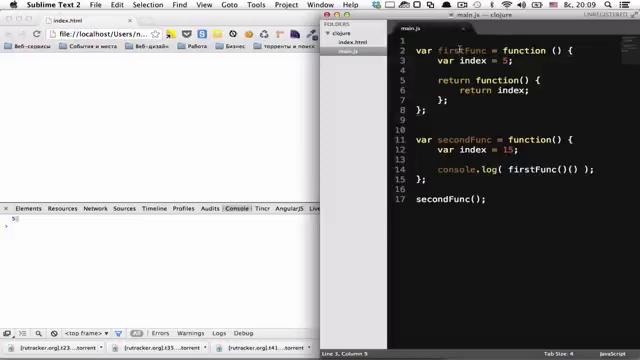Open Wi-Fi status in menu bar
The height and width of the screenshot is (360, 640).
click(507, 5)
